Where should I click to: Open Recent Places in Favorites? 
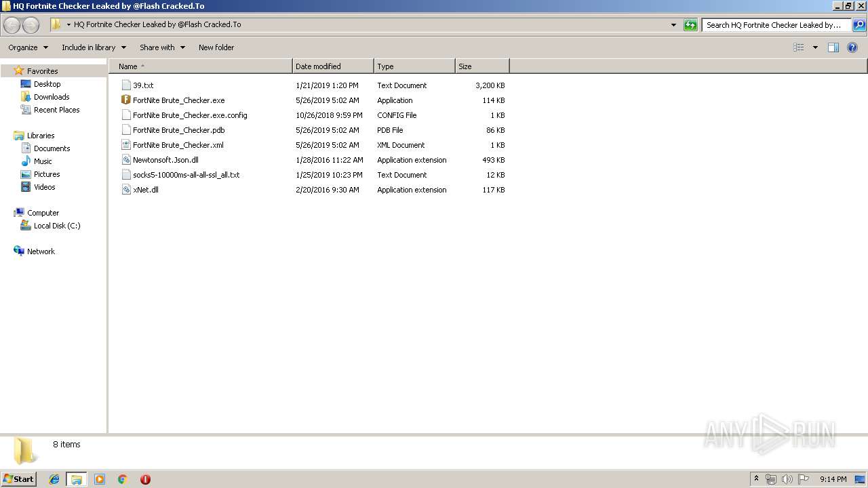(x=56, y=110)
